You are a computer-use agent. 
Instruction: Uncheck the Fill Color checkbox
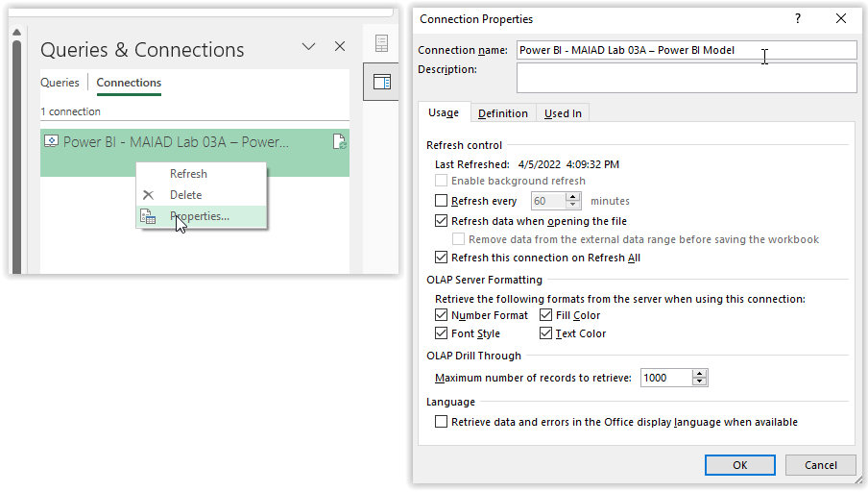545,315
